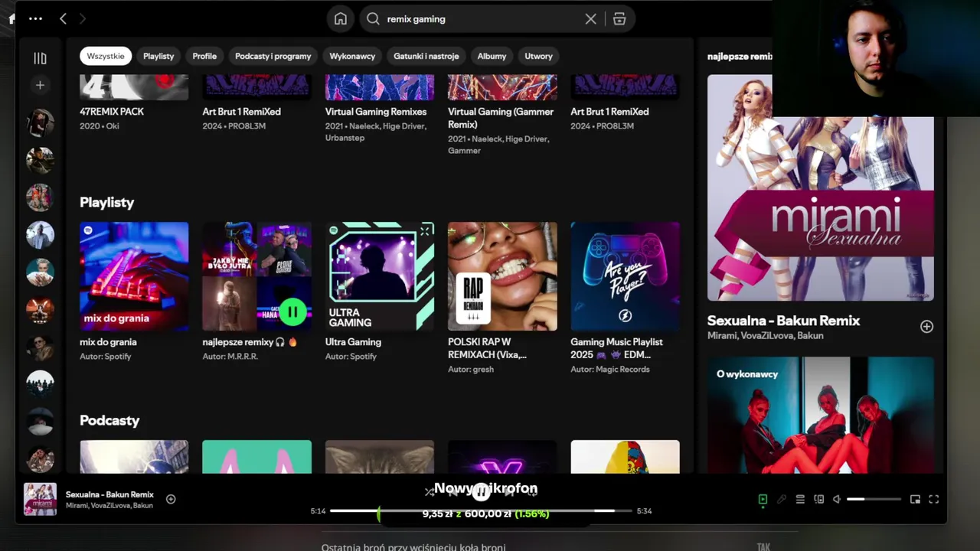Open Gaming Music Playlist 2025 cover
The image size is (980, 551).
[625, 276]
